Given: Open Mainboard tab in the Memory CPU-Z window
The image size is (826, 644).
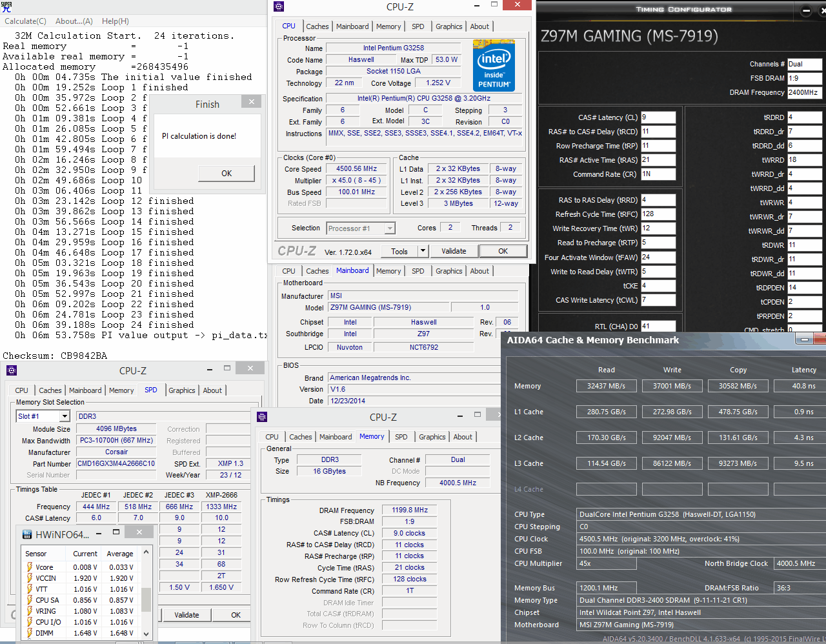Looking at the screenshot, I should click(336, 437).
